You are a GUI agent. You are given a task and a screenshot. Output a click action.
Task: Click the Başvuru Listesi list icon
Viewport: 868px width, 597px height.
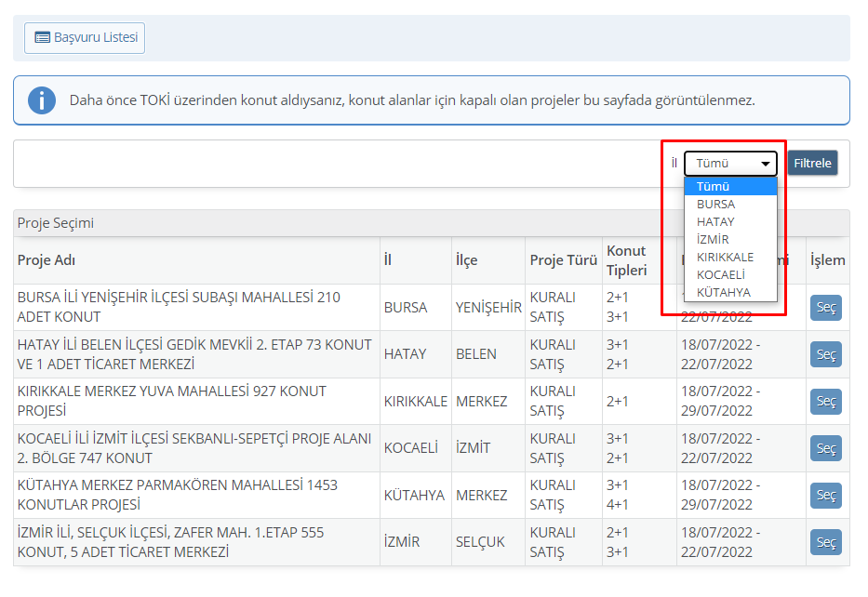[42, 38]
